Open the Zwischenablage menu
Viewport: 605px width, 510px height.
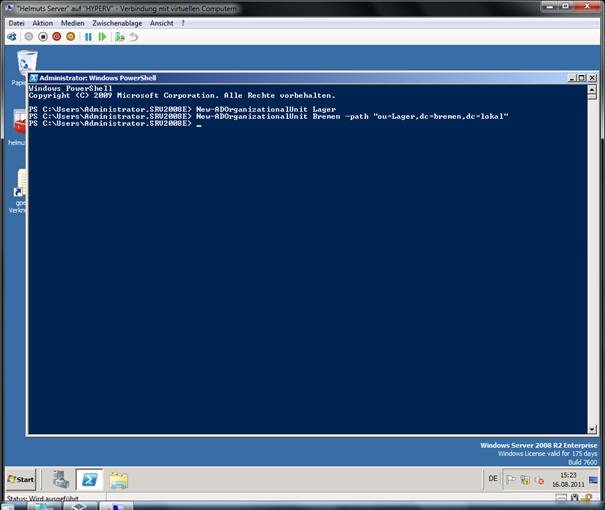[x=117, y=22]
